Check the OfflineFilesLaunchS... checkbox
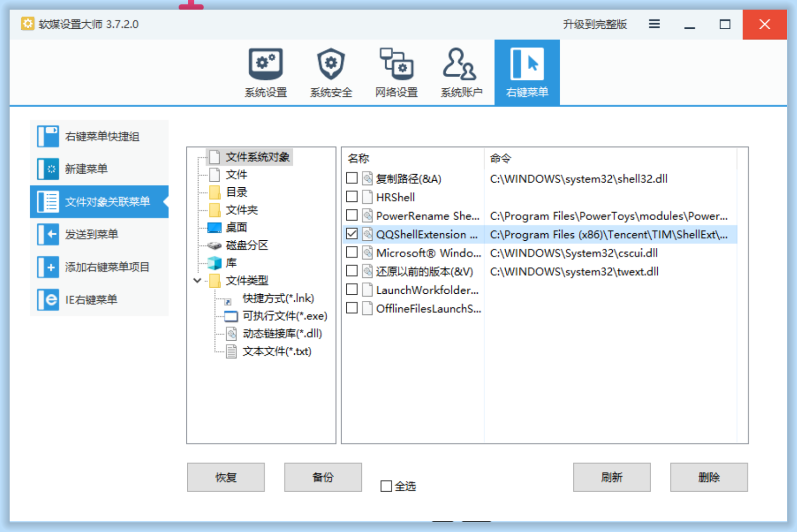This screenshot has width=797, height=532. click(352, 308)
